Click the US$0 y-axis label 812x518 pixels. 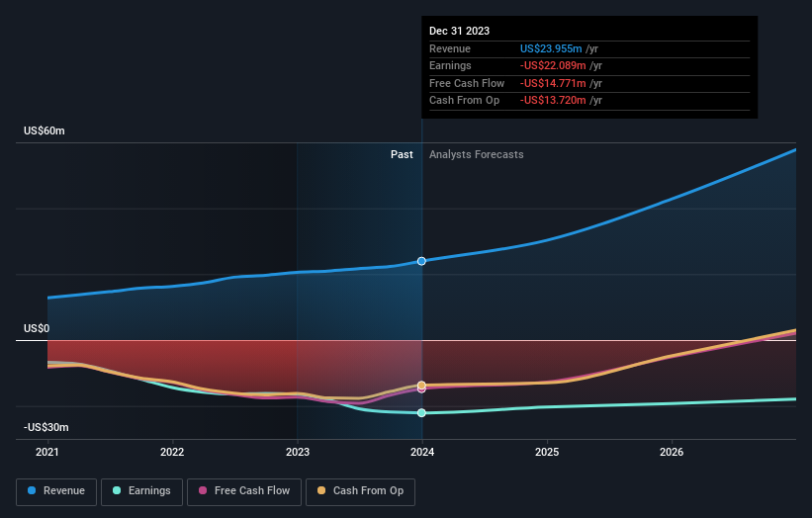pyautogui.click(x=37, y=328)
